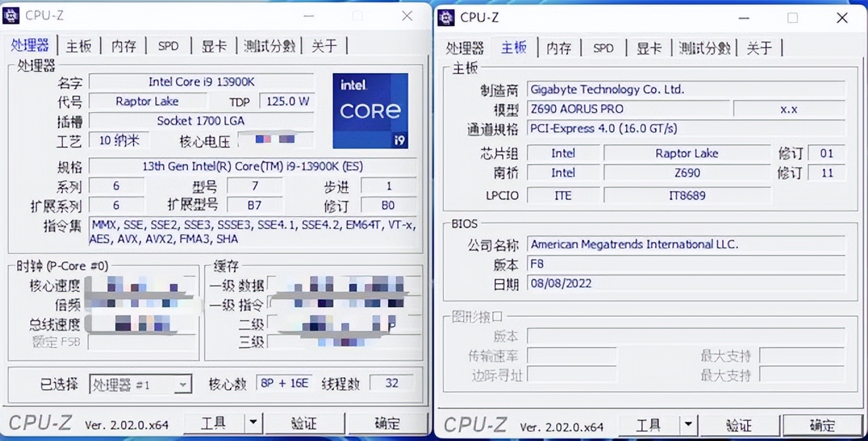Switch to the 测试分数 tab in the left window
868x441 pixels.
(270, 45)
